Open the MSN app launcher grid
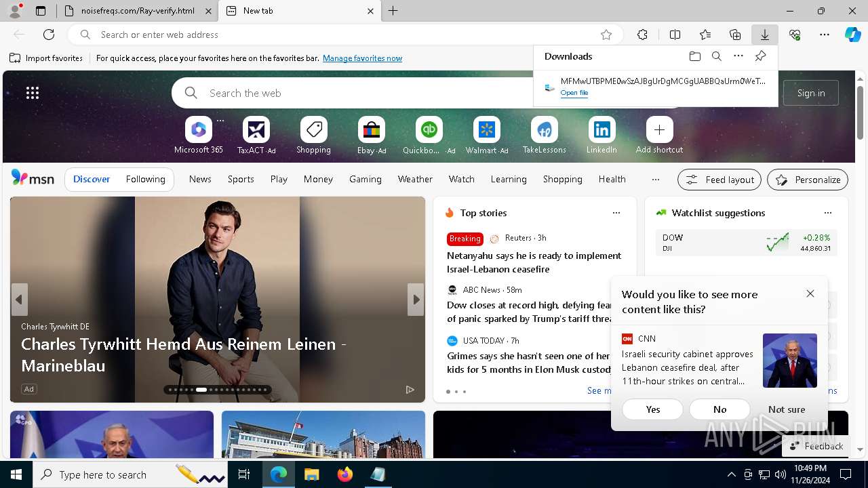This screenshot has width=868, height=488. click(33, 93)
